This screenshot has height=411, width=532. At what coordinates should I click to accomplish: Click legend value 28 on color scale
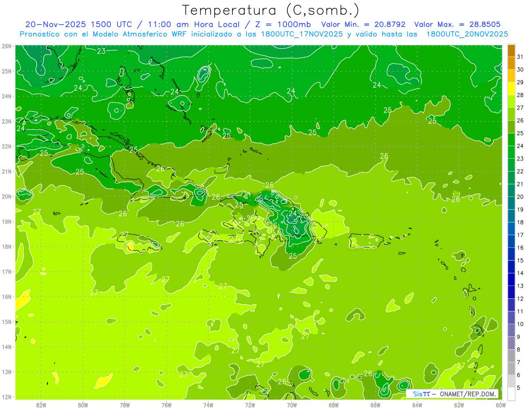click(520, 95)
